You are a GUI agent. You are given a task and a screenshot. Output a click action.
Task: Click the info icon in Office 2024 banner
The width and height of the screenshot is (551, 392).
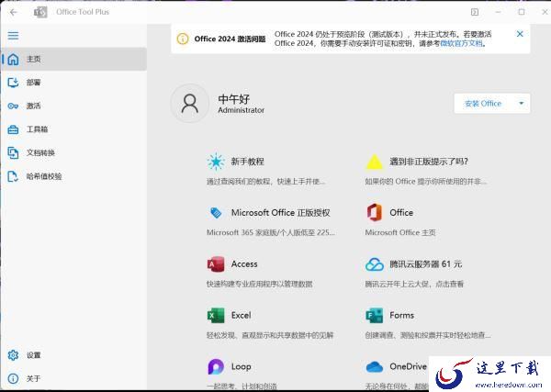183,39
